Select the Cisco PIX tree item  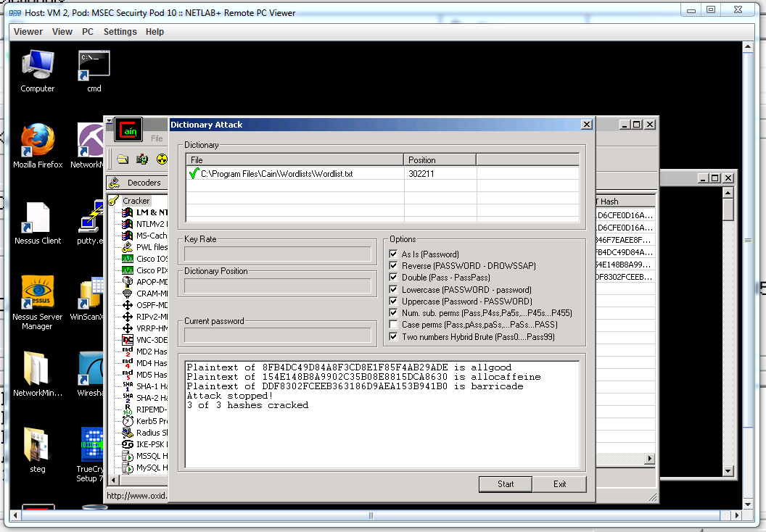(145, 270)
